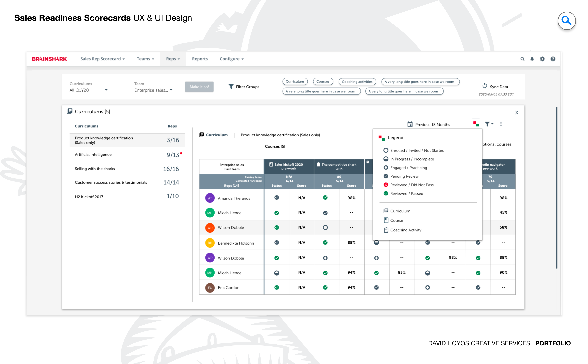588x364 pixels.
Task: Select Product knowledge certification curriculum row
Action: point(127,140)
